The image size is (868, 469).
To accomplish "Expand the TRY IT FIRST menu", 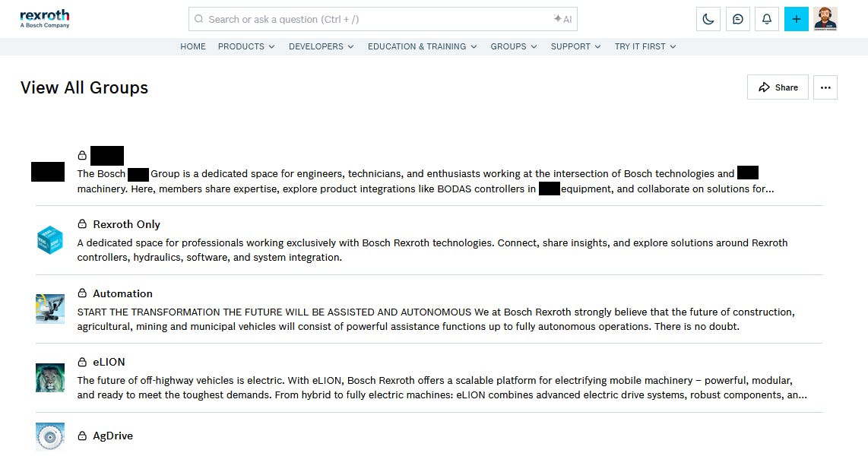I will pyautogui.click(x=645, y=46).
